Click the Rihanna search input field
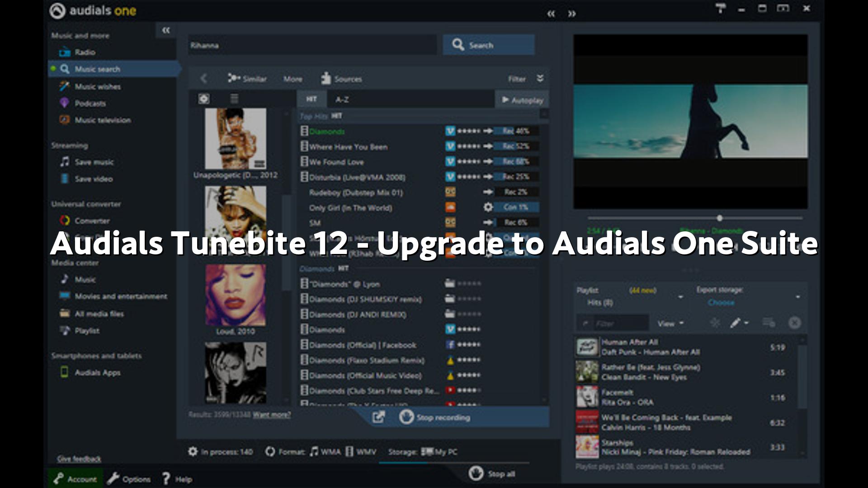This screenshot has width=868, height=488. [312, 45]
